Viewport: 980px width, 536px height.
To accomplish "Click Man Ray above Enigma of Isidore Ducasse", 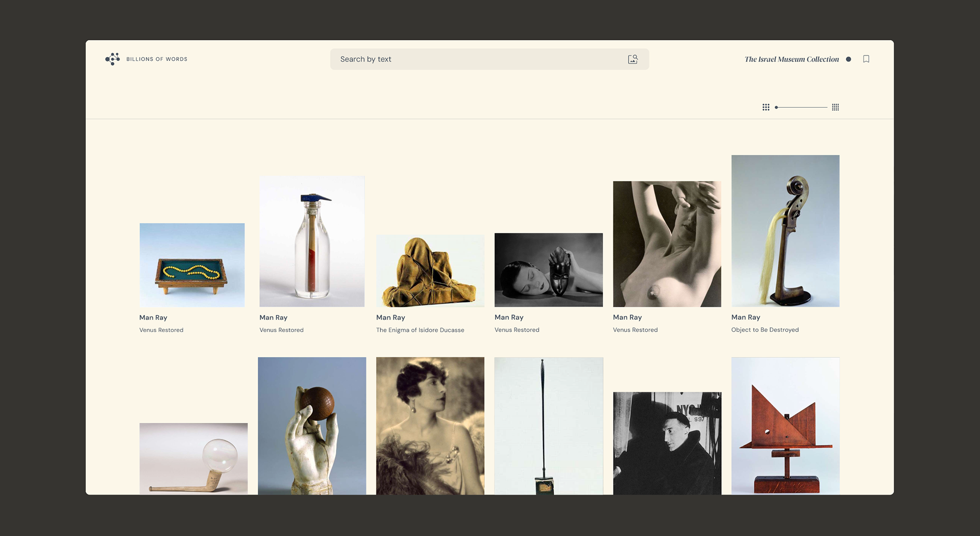I will [390, 318].
